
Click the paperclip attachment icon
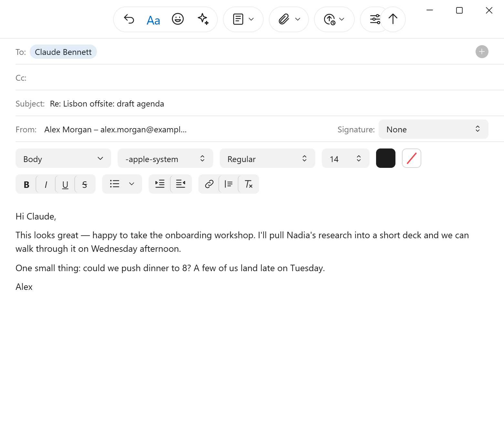coord(284,19)
